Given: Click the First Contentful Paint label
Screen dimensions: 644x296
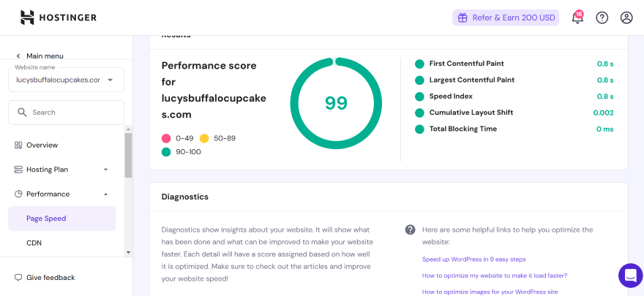Looking at the screenshot, I should (x=467, y=64).
